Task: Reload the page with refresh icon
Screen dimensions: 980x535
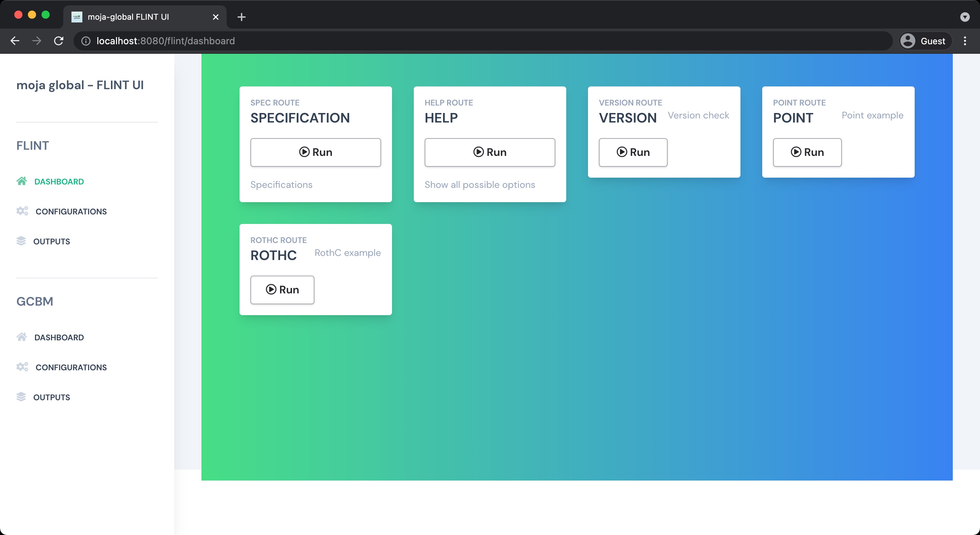Action: [x=59, y=41]
